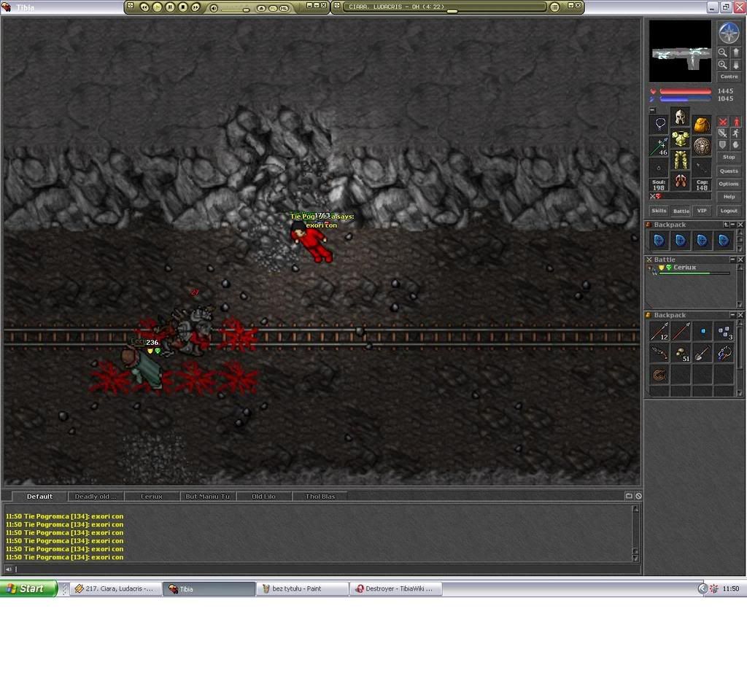
Task: Click the ammunition slot below the shield
Action: click(702, 168)
